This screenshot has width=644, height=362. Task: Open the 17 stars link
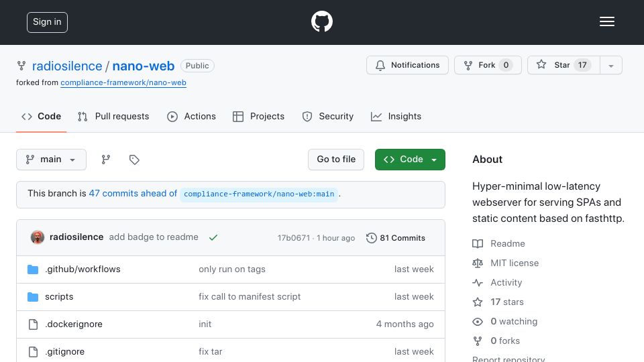[498, 302]
